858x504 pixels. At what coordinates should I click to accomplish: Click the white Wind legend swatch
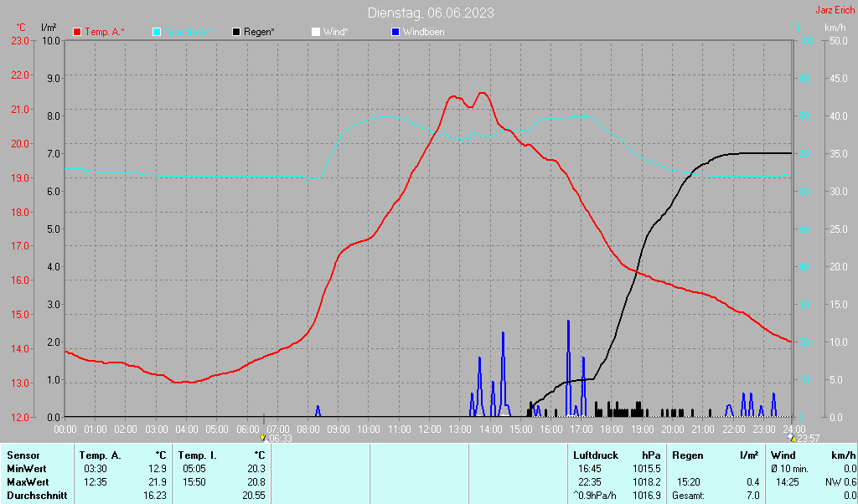[316, 33]
